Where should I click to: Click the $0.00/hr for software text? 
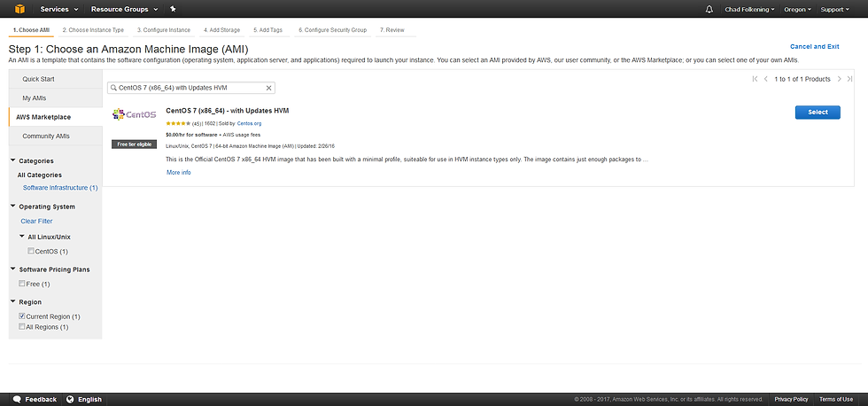point(191,135)
